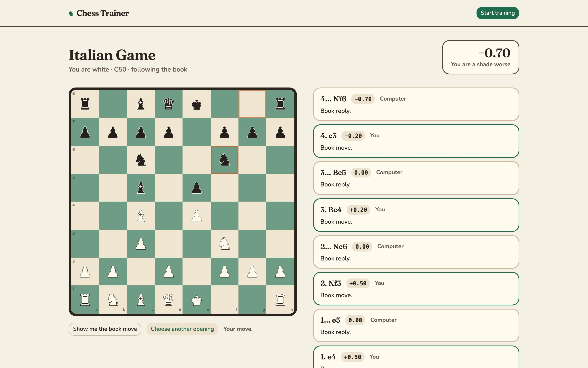
Task: Click the highlighted empty g8 square
Action: tap(252, 104)
